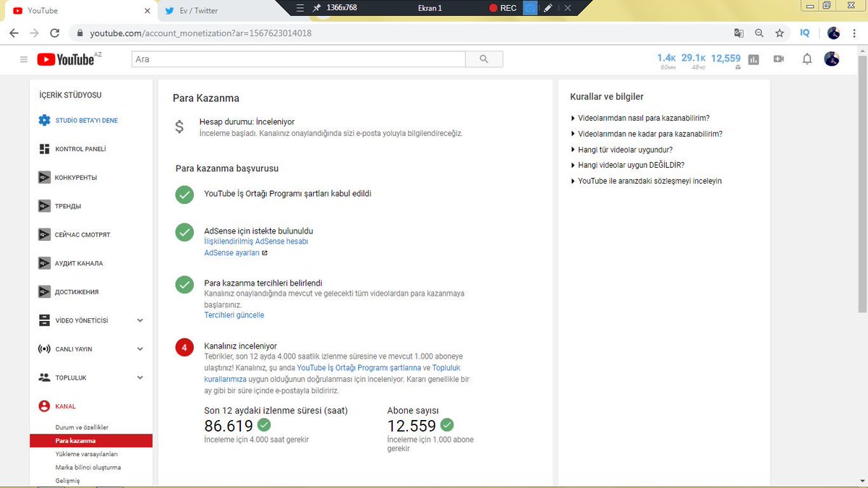Image resolution: width=868 pixels, height=488 pixels.
Task: Open the AdSense ayarları link
Action: pyautogui.click(x=231, y=253)
